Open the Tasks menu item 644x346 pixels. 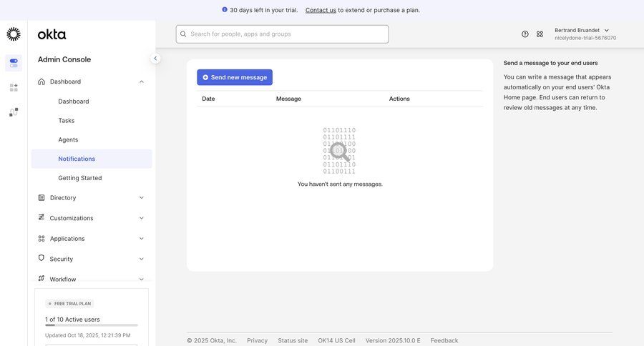66,121
